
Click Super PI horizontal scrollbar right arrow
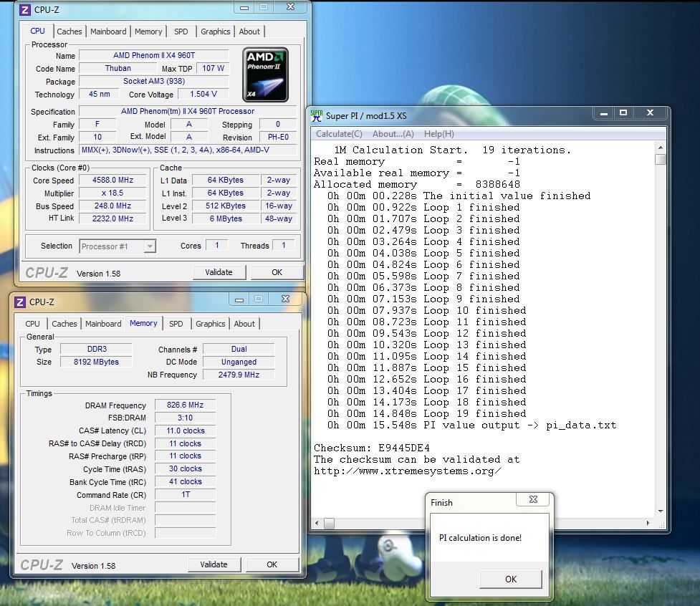[648, 523]
